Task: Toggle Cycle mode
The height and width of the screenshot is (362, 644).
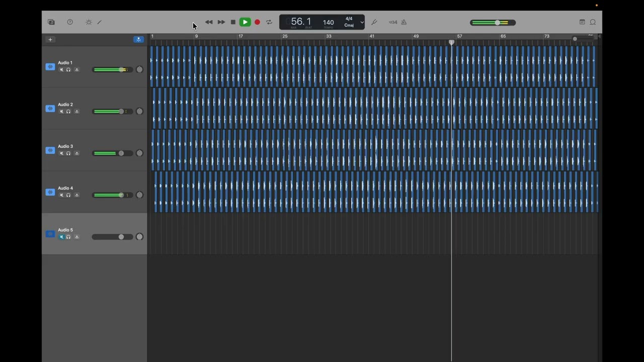Action: click(x=269, y=22)
